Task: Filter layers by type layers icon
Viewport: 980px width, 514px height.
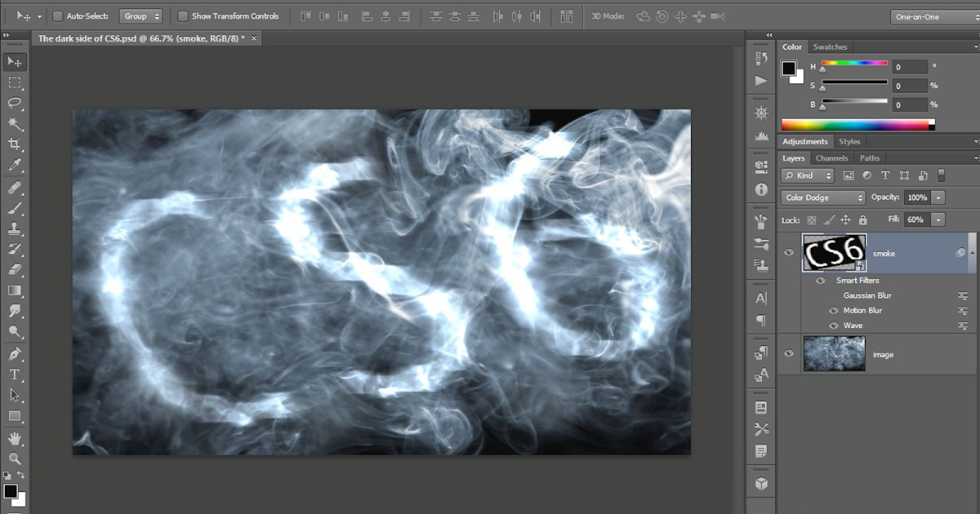Action: pyautogui.click(x=885, y=175)
